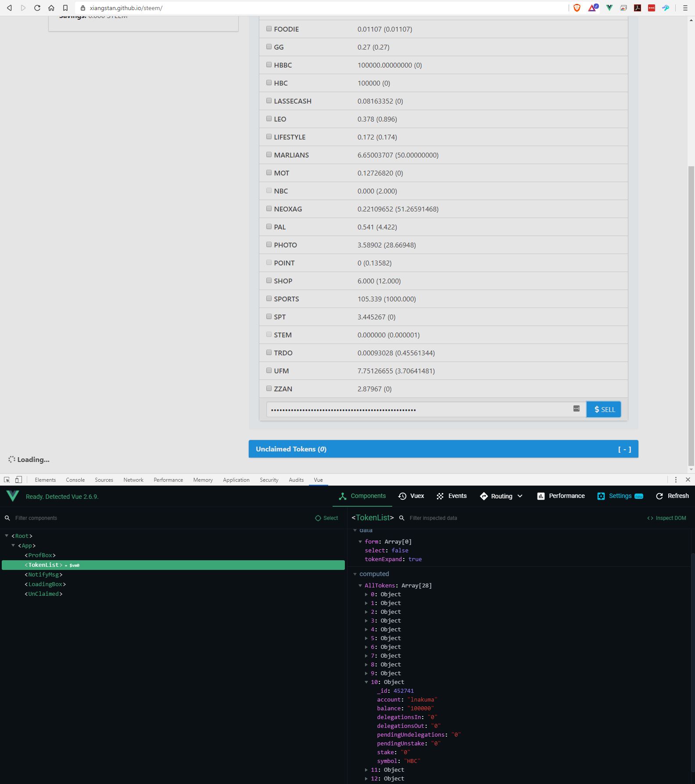Click the red LastPass extension icon
695x784 pixels.
(652, 8)
